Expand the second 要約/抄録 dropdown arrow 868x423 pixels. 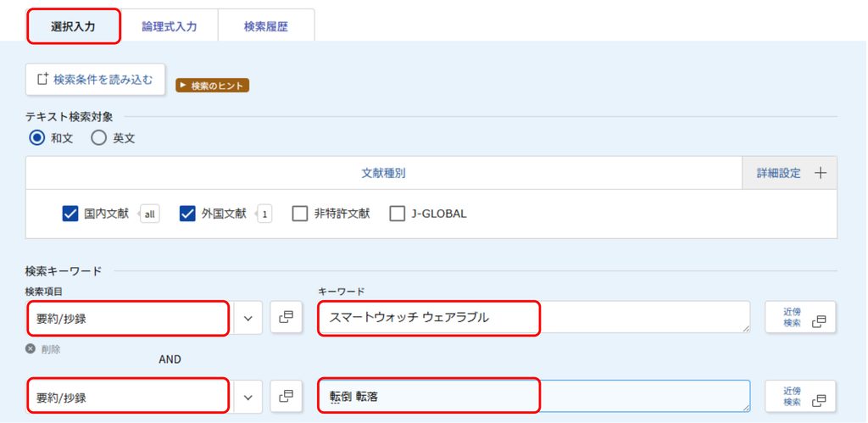pos(248,397)
